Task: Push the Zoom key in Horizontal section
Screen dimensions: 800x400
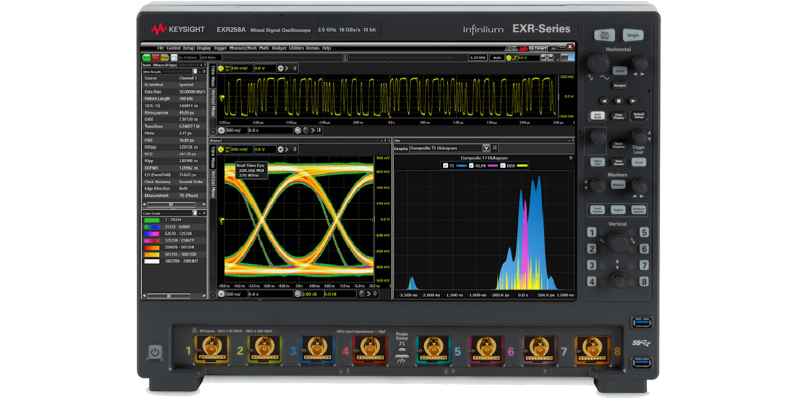Action: tap(619, 71)
